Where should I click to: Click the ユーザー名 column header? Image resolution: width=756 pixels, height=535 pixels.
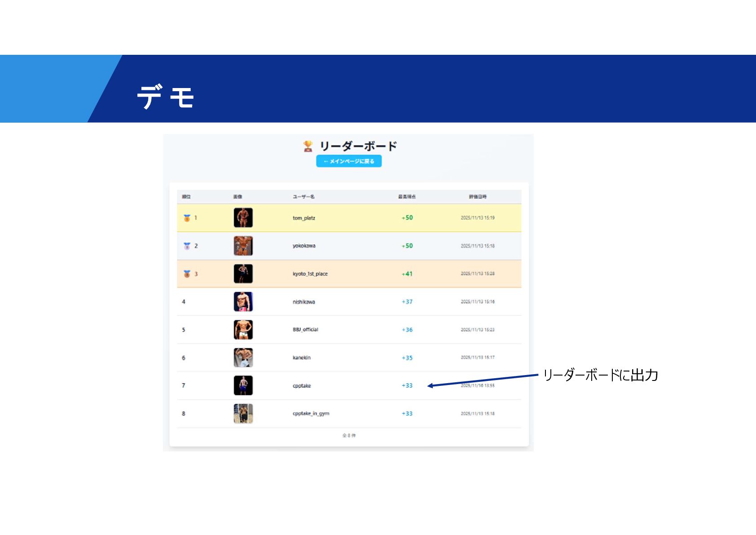tap(303, 197)
